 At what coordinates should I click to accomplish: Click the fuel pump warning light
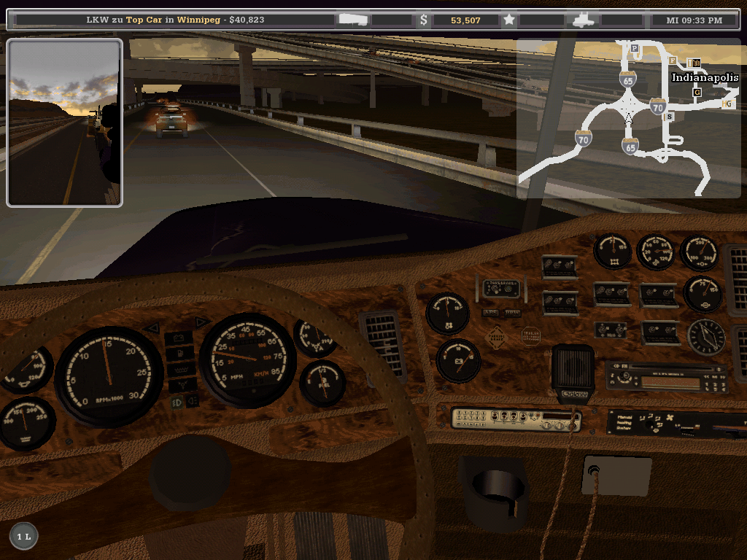[179, 354]
